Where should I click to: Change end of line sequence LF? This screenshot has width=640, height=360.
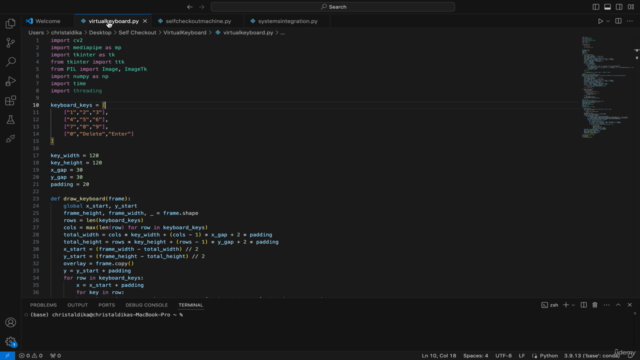(x=522, y=356)
